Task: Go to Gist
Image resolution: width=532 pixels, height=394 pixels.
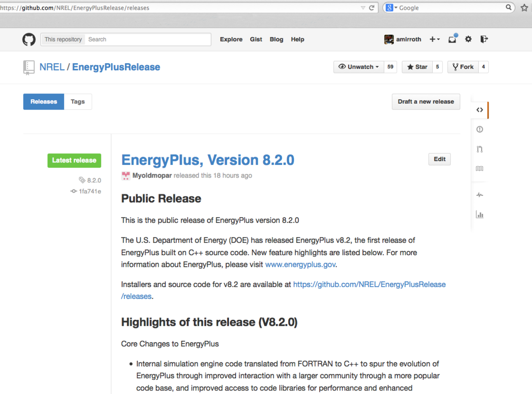Action: point(256,39)
